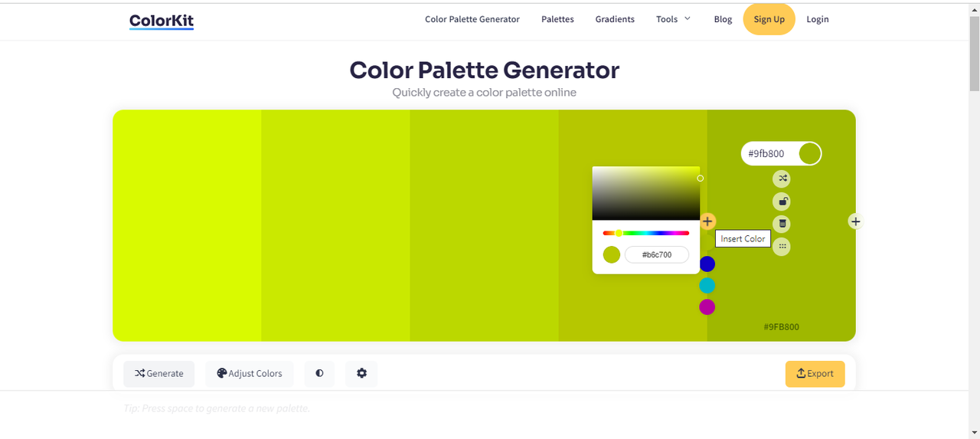Select the second lime palette column
This screenshot has width=980, height=439.
point(335,226)
